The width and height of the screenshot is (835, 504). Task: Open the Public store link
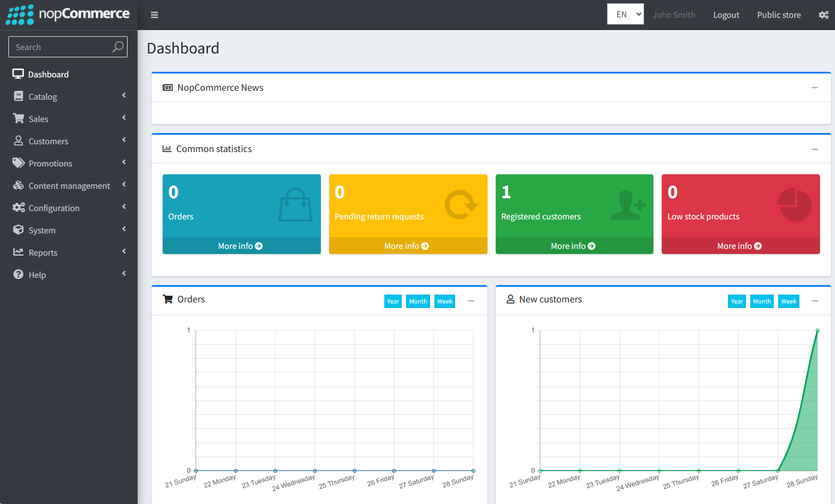(x=778, y=15)
